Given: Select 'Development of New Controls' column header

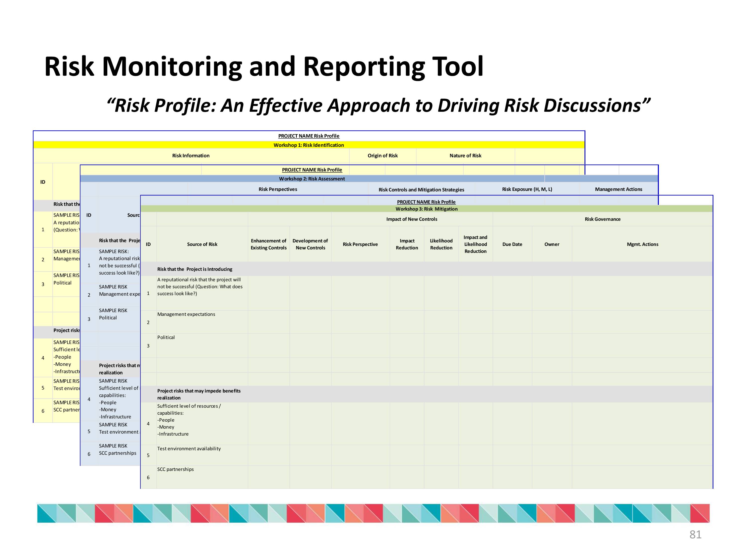Looking at the screenshot, I should pos(310,244).
